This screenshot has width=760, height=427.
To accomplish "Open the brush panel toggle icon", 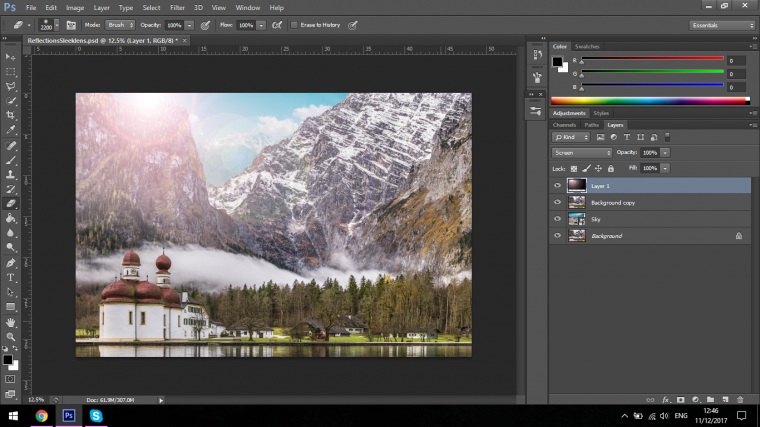I will (71, 25).
